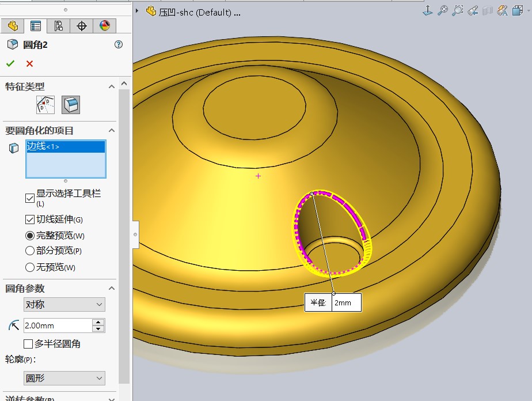
Task: Enable the 多半径圆角 checkbox
Action: coord(28,344)
